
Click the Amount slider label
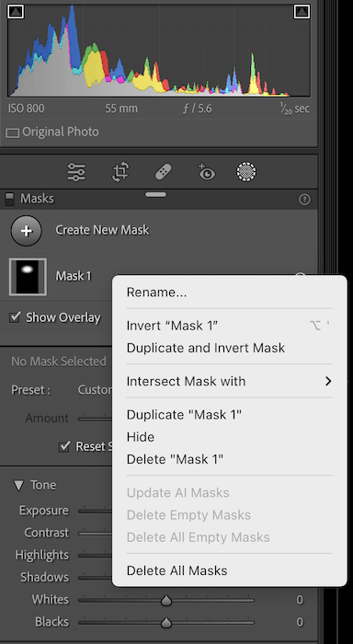[47, 418]
